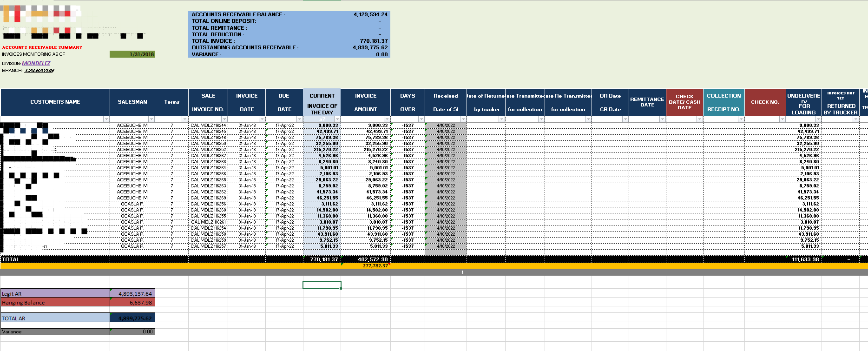Select the 1/31/2018 as-of date cell
Screen dimensions: 868x351
tap(132, 54)
